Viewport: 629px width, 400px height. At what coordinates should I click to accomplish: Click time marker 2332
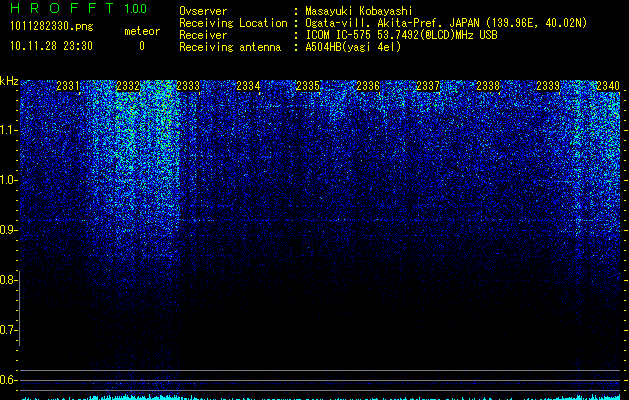click(x=128, y=86)
